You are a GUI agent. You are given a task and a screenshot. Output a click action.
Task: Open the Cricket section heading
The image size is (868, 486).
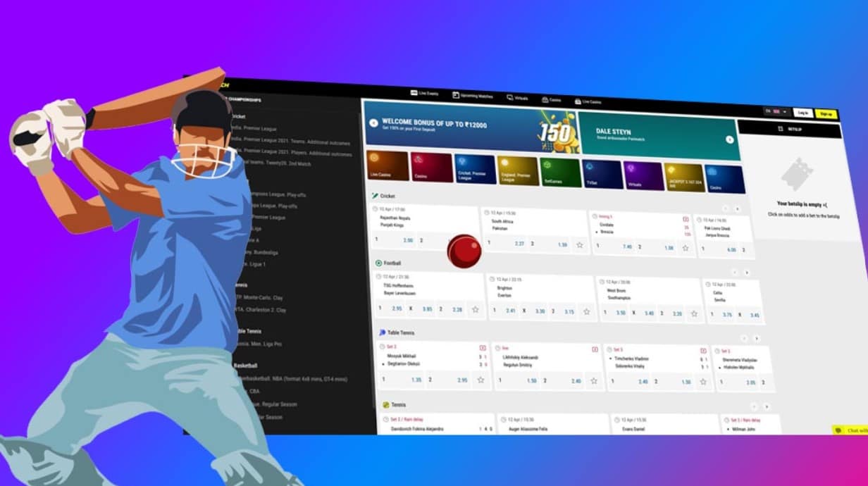(383, 195)
